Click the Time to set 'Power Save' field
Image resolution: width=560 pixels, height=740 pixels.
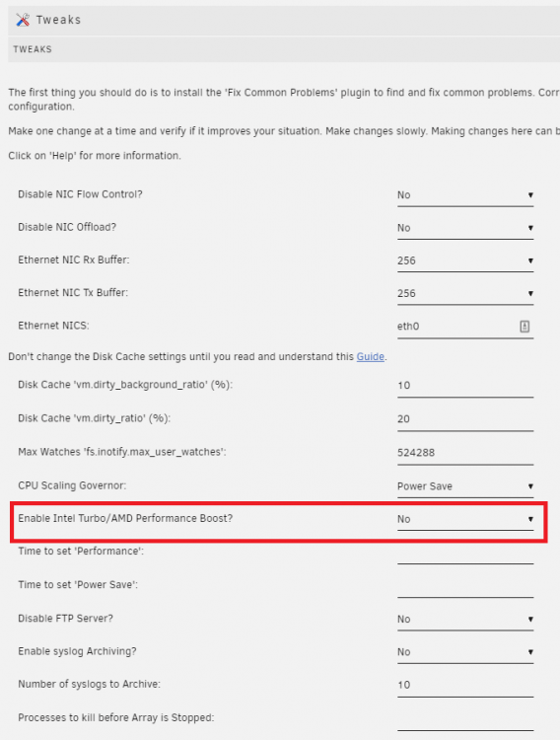pyautogui.click(x=465, y=587)
